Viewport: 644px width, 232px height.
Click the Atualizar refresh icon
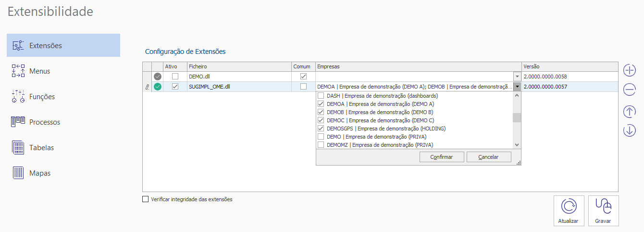coord(569,206)
